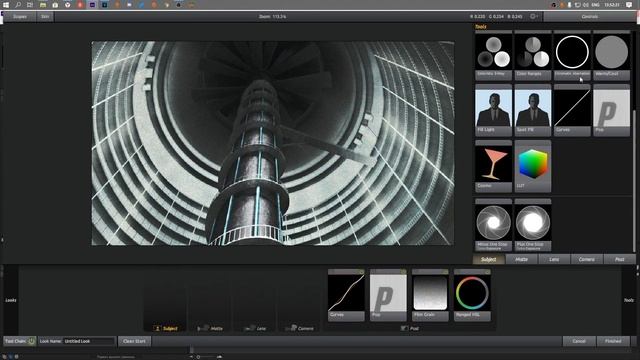Click the Zoom percentage readout
The width and height of the screenshot is (640, 360).
click(273, 17)
